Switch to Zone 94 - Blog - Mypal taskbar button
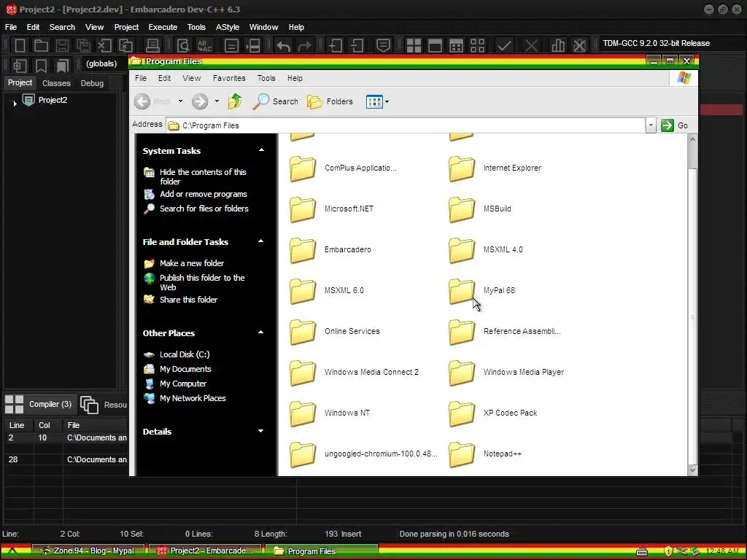This screenshot has height=560, width=747. coord(88,551)
